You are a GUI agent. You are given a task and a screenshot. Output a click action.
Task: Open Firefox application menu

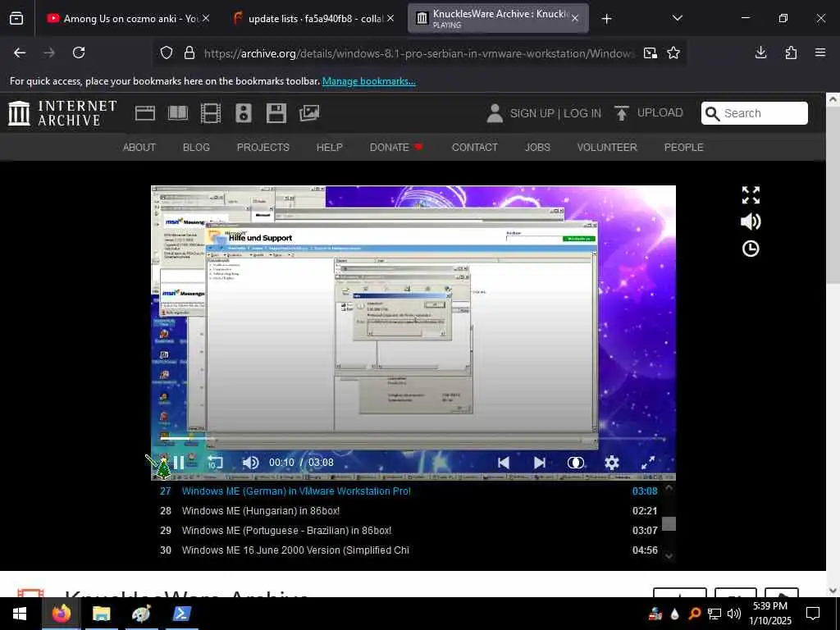pos(820,52)
